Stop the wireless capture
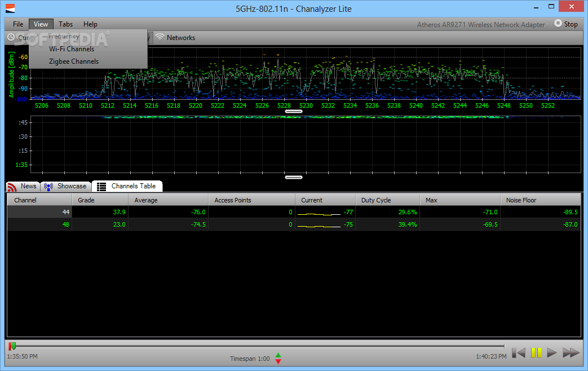Screen dimensions: 588x371 pos(566,24)
